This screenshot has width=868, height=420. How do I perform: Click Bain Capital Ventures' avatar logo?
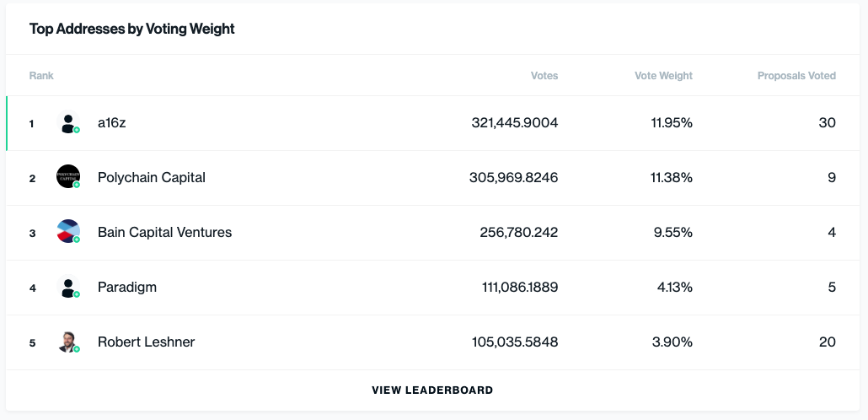click(68, 232)
